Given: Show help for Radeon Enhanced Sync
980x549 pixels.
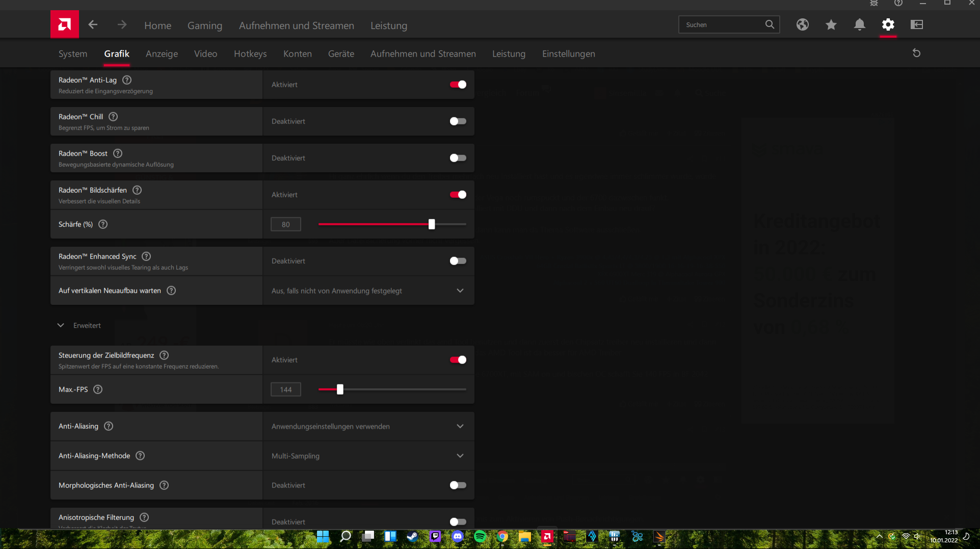Looking at the screenshot, I should [146, 256].
